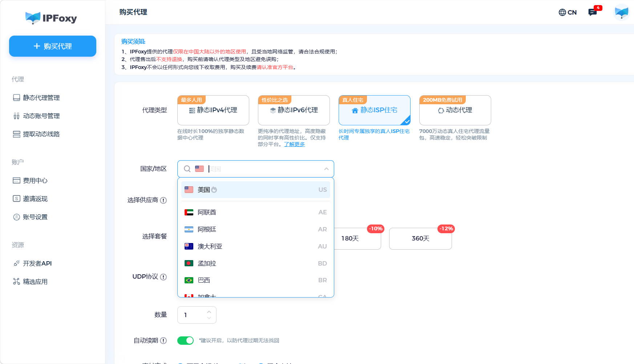The height and width of the screenshot is (364, 634).
Task: Choose 美国 US from the list
Action: pos(256,190)
